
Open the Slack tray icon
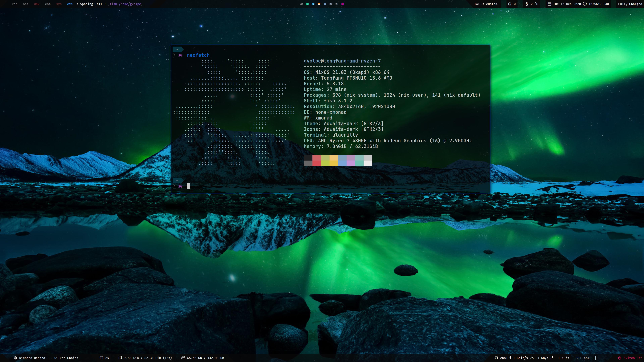(302, 4)
